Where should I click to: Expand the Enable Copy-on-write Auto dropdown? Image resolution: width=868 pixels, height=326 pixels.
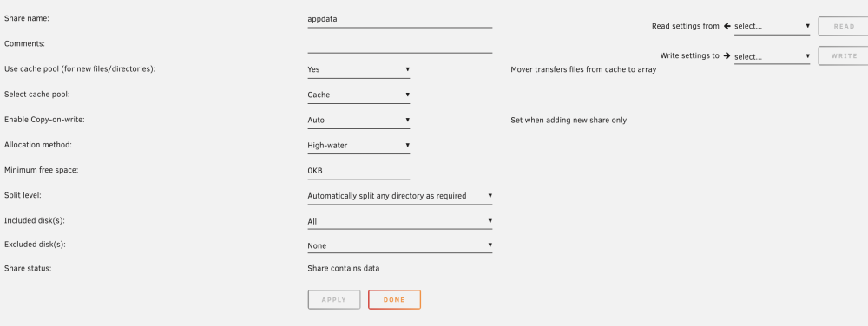pos(358,121)
